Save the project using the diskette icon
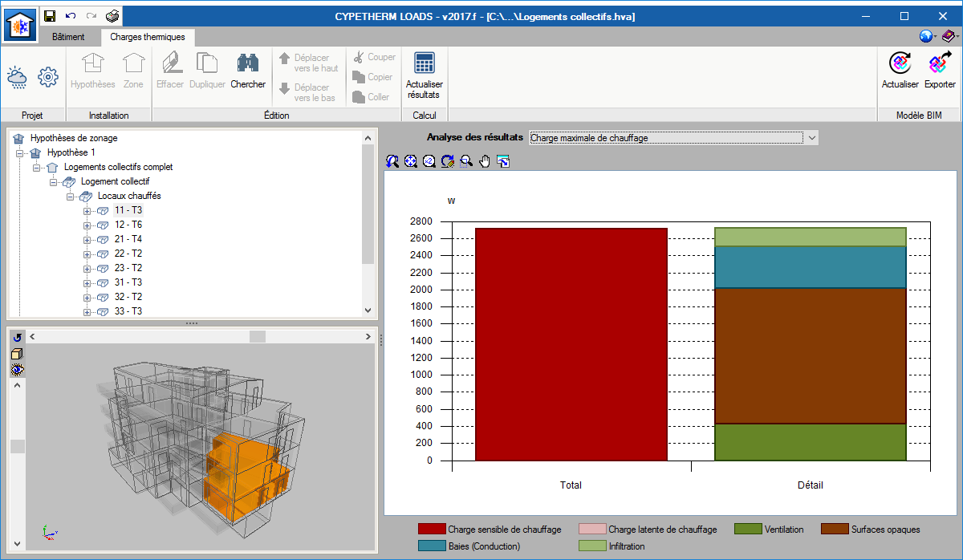This screenshot has width=963, height=560. click(x=50, y=16)
